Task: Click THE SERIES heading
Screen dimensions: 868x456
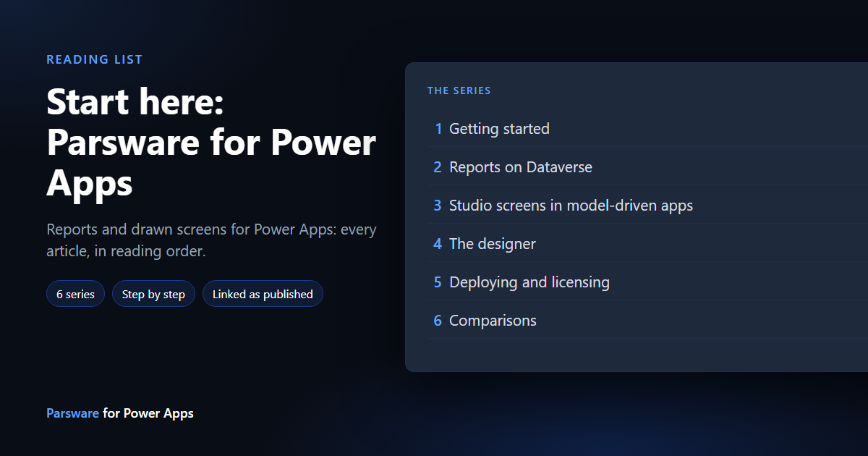Action: pos(459,90)
